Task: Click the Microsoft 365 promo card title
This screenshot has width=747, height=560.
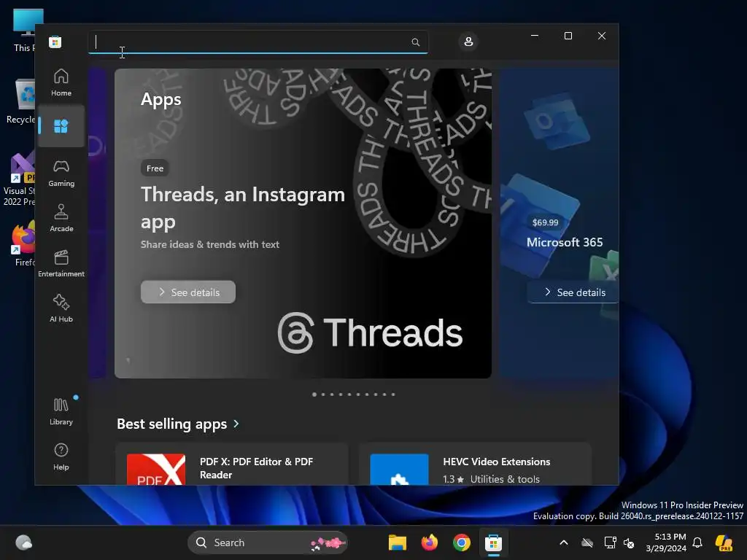Action: [x=565, y=242]
